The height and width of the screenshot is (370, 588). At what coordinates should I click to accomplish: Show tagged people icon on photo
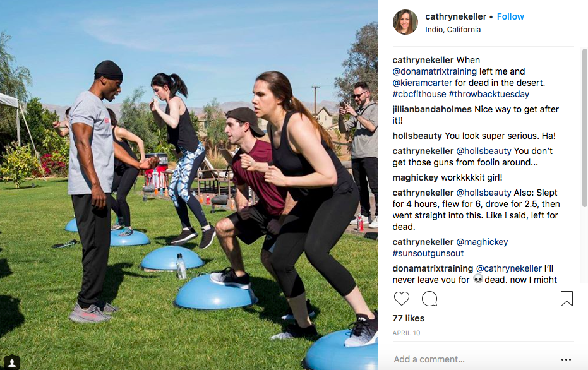(12, 362)
